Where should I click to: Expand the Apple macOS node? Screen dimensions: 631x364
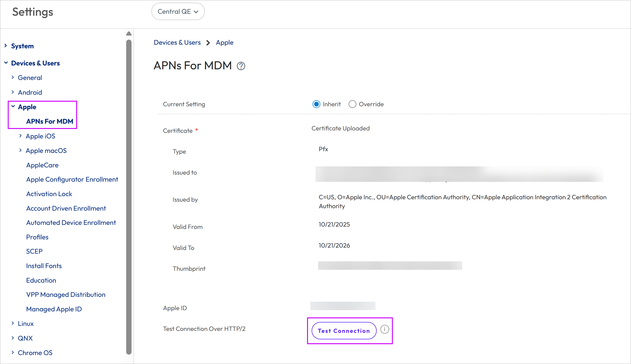coord(20,150)
